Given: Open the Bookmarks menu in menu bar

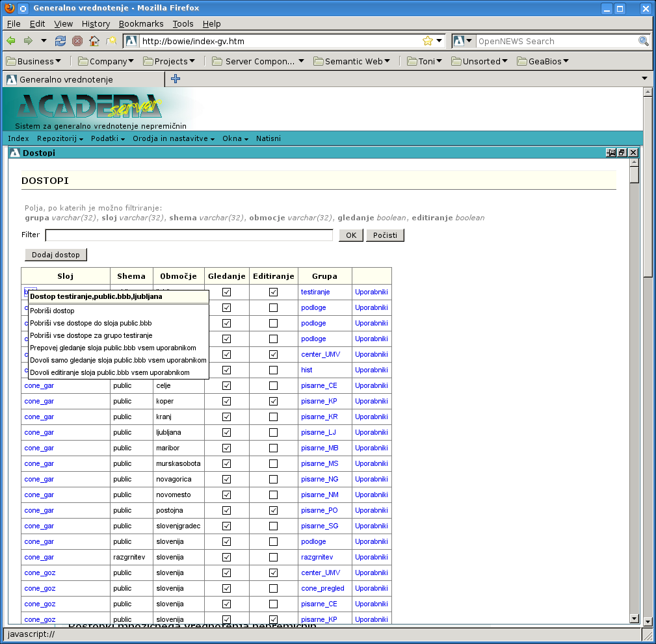Looking at the screenshot, I should 140,23.
